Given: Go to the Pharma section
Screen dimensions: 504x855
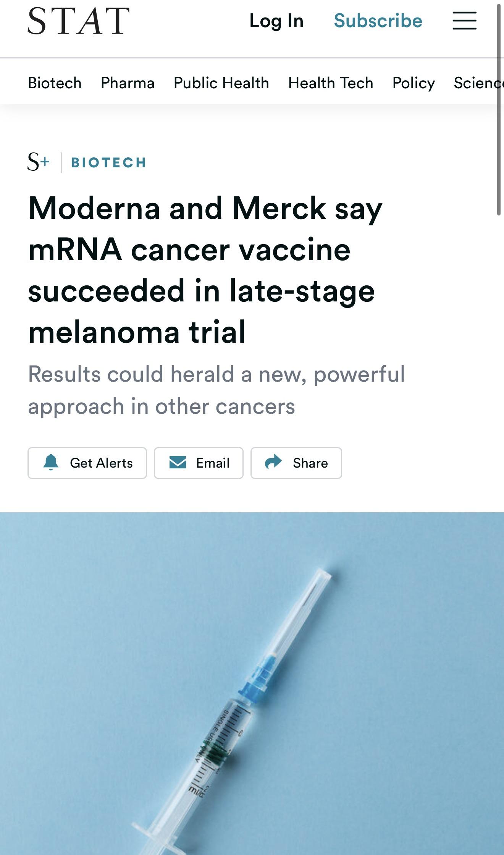Looking at the screenshot, I should [128, 83].
